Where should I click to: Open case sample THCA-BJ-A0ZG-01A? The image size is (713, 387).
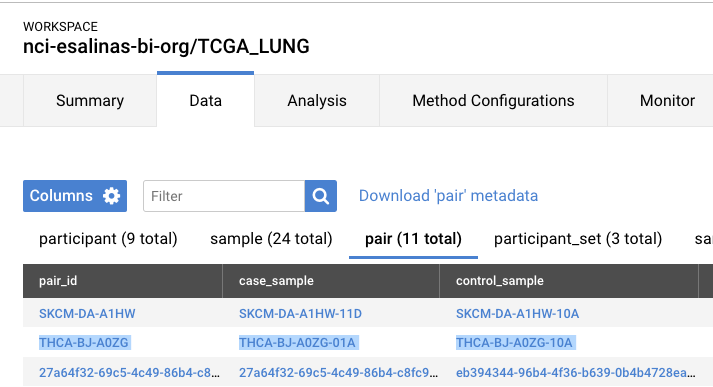[x=297, y=342]
